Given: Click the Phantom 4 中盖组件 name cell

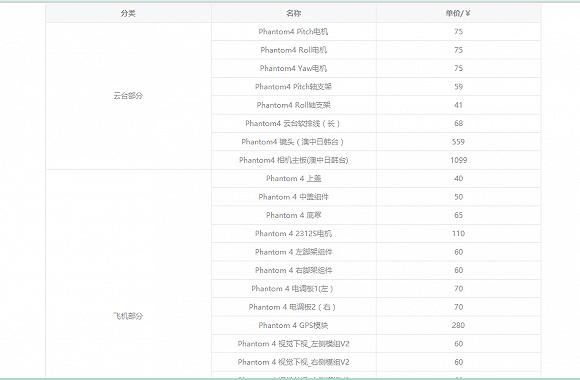Looking at the screenshot, I should [x=293, y=197].
